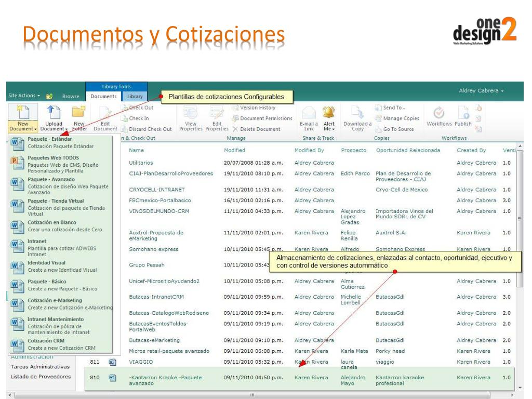Expand the Alert Me dropdown arrow
The image size is (532, 399).
tap(333, 129)
